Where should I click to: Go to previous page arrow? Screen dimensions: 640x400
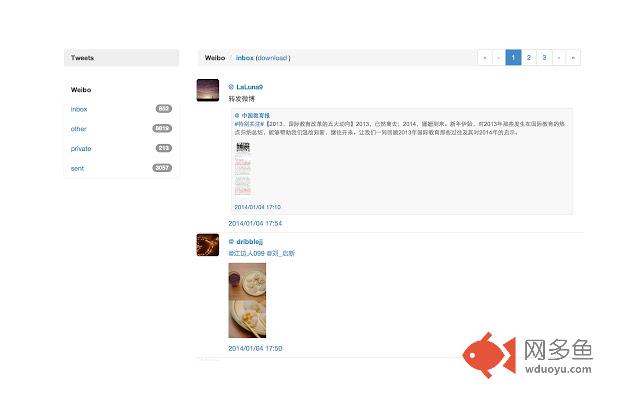[499, 58]
